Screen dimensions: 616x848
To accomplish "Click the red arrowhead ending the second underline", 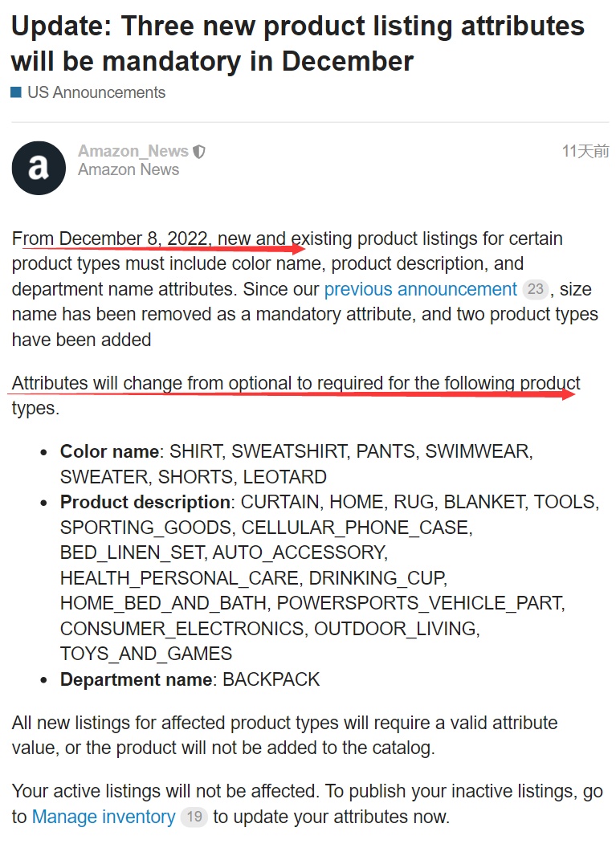I will 568,393.
